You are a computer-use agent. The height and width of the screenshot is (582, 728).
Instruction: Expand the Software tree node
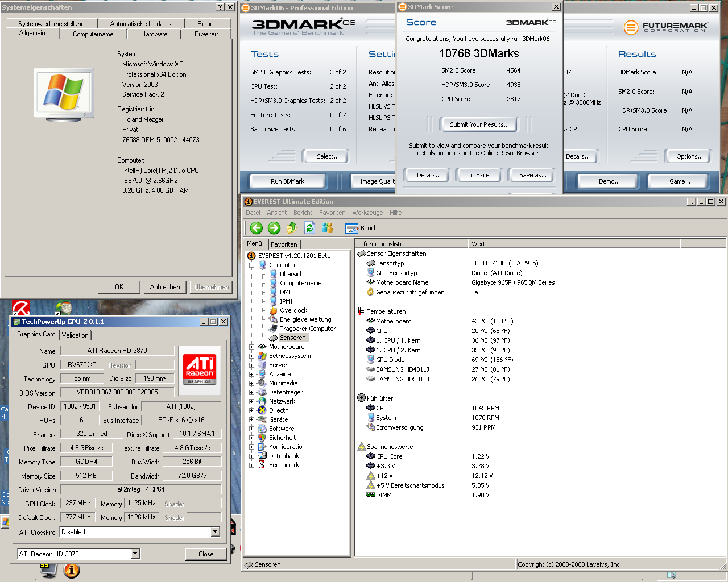pyautogui.click(x=251, y=429)
